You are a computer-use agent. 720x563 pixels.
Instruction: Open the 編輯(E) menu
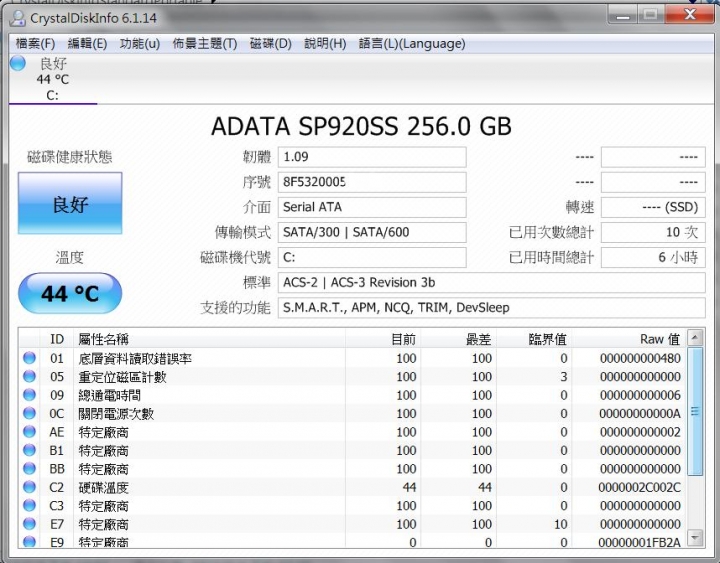[x=87, y=44]
